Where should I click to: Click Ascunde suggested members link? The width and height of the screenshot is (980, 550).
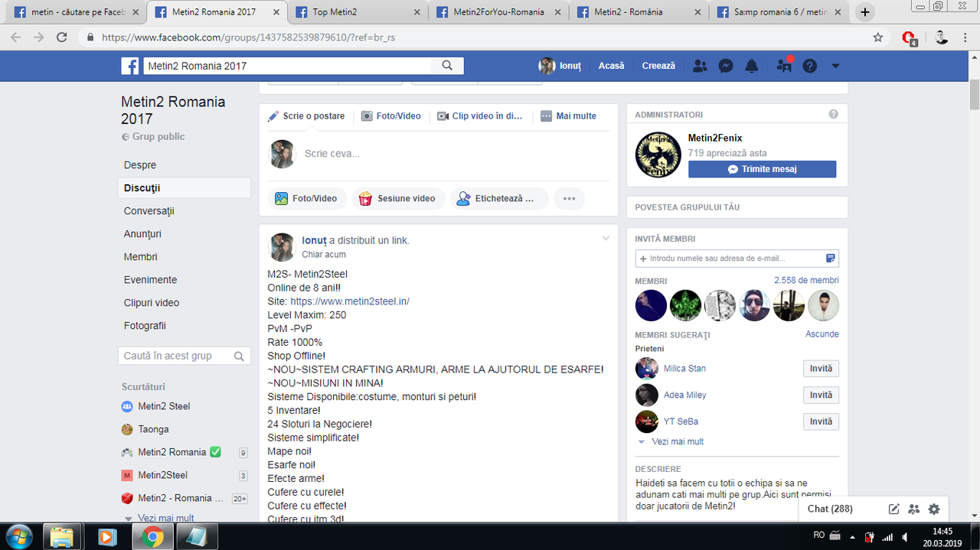[x=822, y=334]
